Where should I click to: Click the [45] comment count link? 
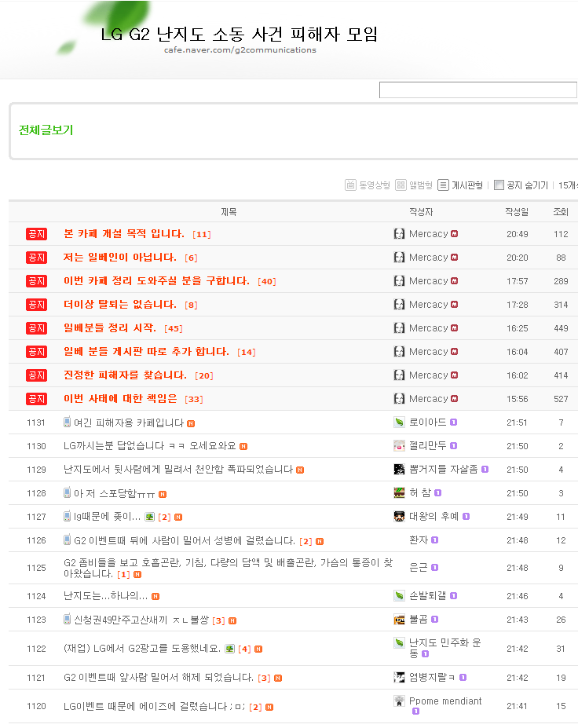tap(174, 329)
